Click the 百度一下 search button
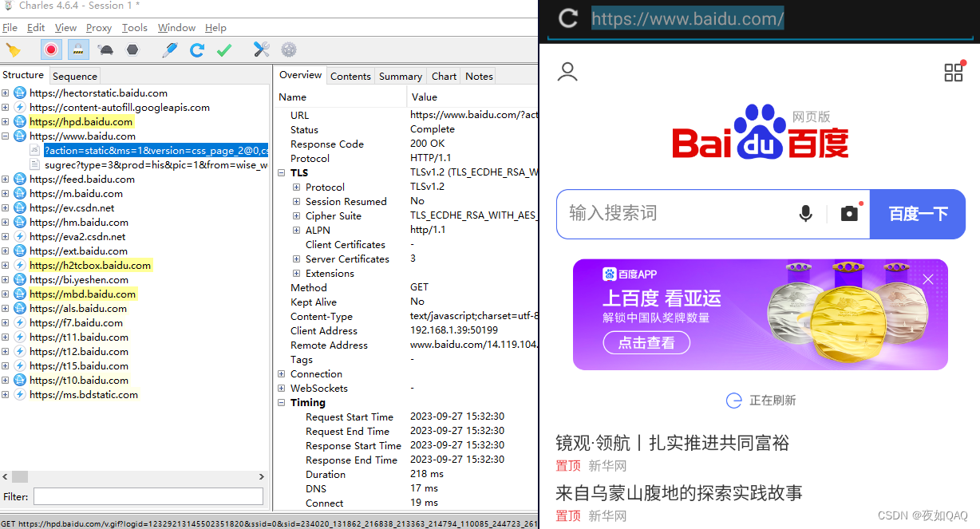Screen dimensions: 980x529 click(918, 214)
